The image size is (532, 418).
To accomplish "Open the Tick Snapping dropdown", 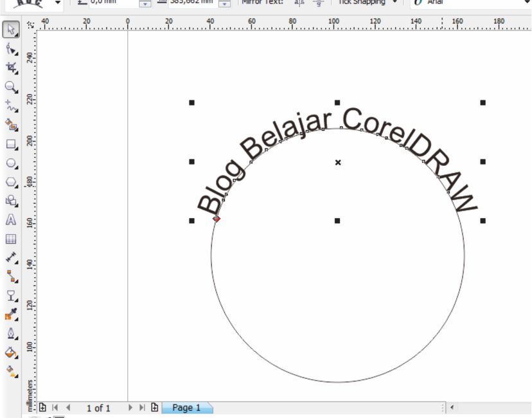I will click(395, 2).
